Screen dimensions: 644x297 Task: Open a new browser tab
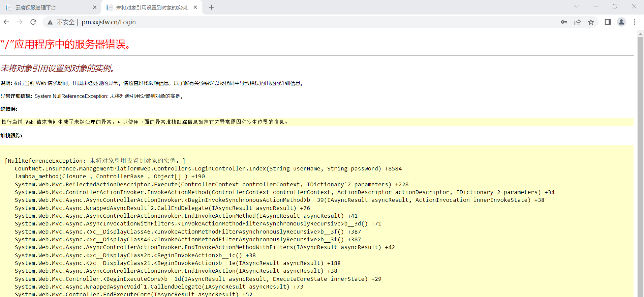[x=211, y=7]
